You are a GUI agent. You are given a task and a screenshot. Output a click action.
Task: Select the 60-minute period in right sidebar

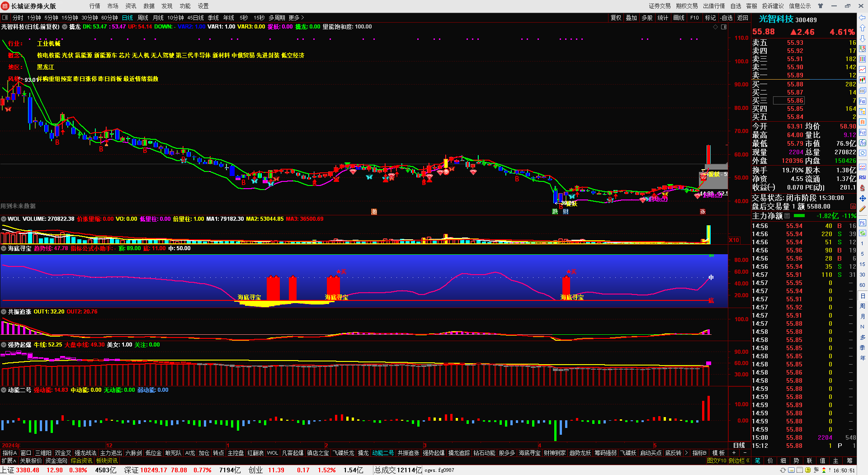coord(863,285)
